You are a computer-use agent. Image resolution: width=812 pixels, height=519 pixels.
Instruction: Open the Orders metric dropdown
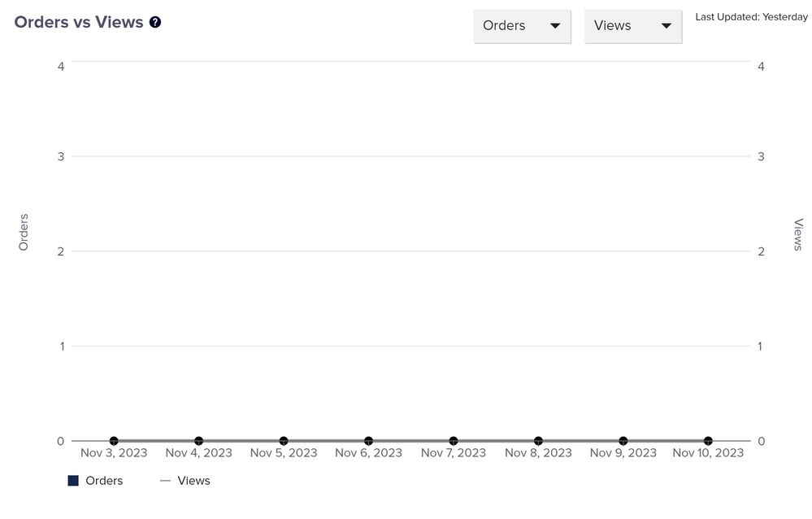[522, 26]
